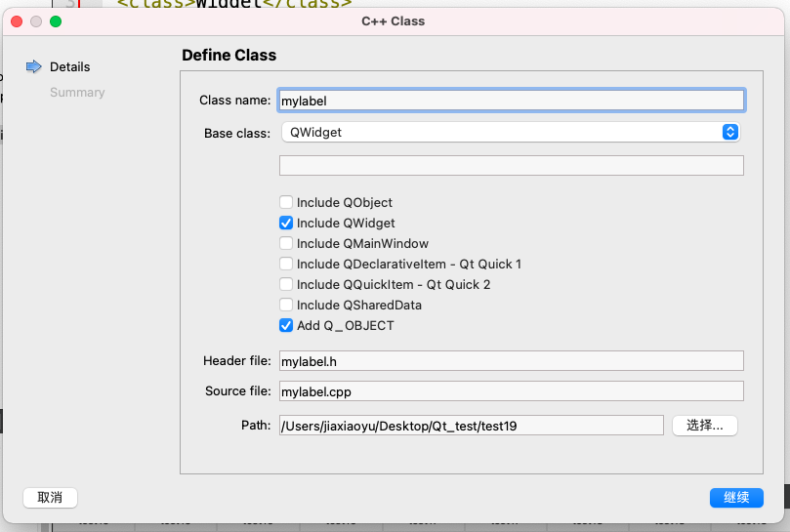Click the Base class label
The height and width of the screenshot is (532, 790).
(x=236, y=133)
